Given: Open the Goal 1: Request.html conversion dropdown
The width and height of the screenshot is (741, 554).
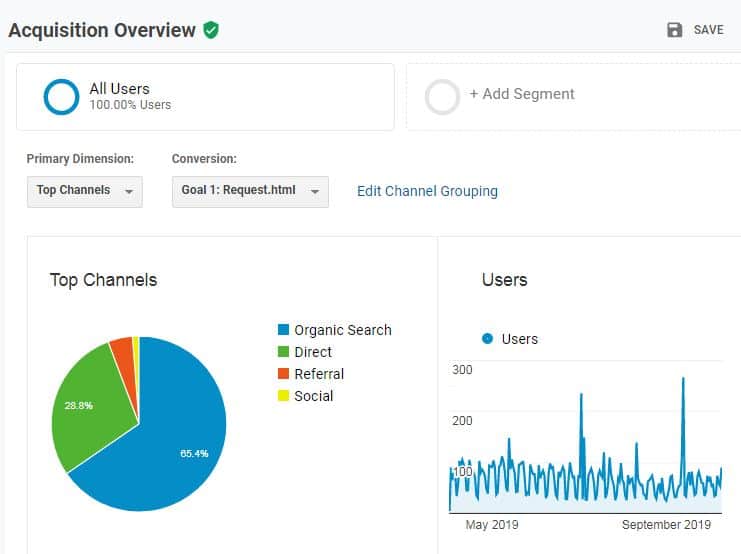Looking at the screenshot, I should 250,191.
